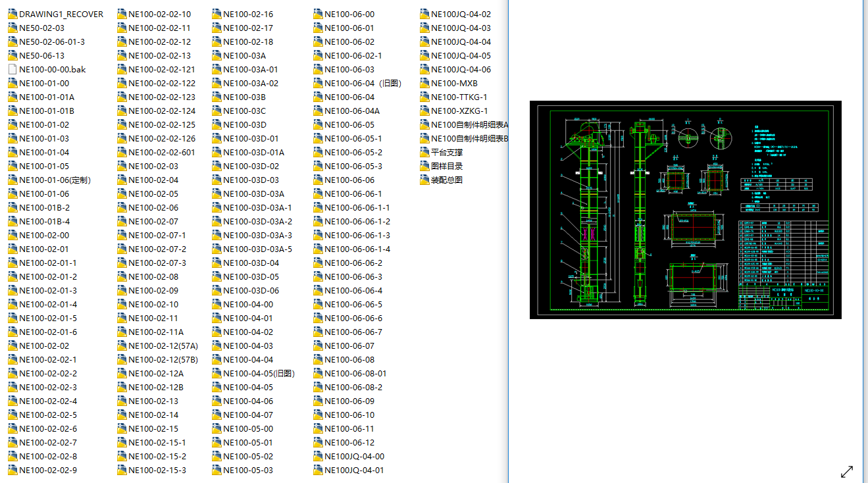
Task: Click the DRAWING1_RECOVER file icon
Action: [13, 14]
